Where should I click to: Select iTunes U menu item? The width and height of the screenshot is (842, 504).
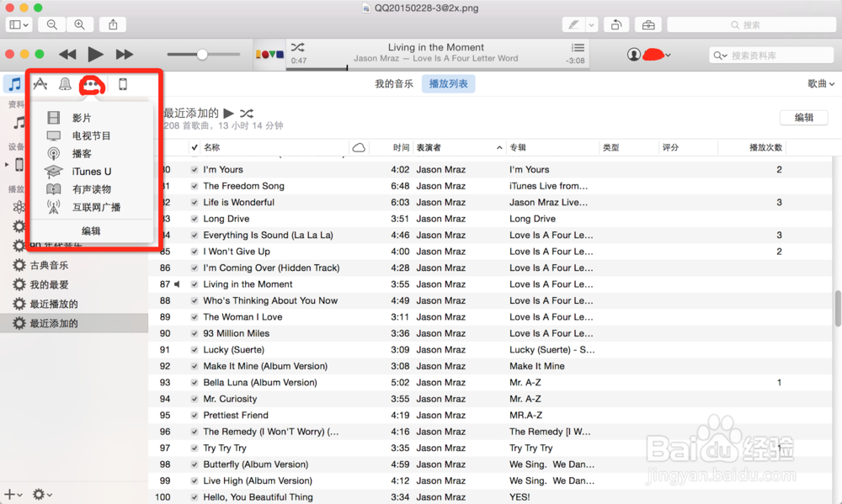(91, 171)
